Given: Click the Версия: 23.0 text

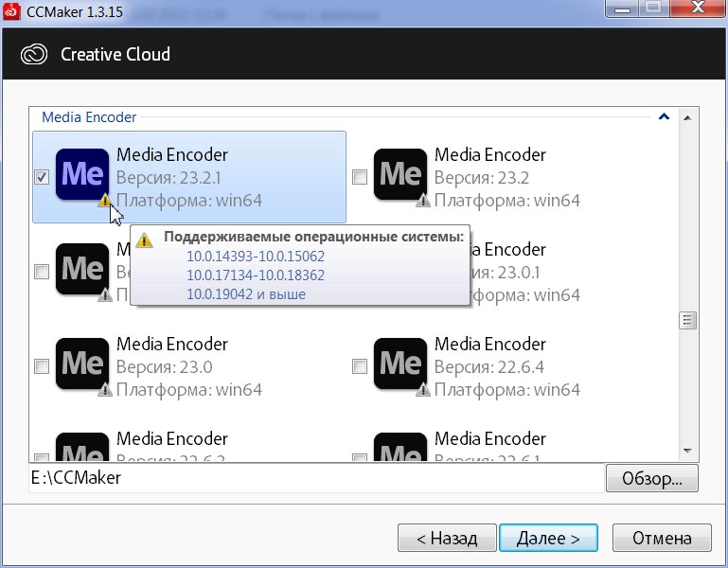Looking at the screenshot, I should pos(165,367).
